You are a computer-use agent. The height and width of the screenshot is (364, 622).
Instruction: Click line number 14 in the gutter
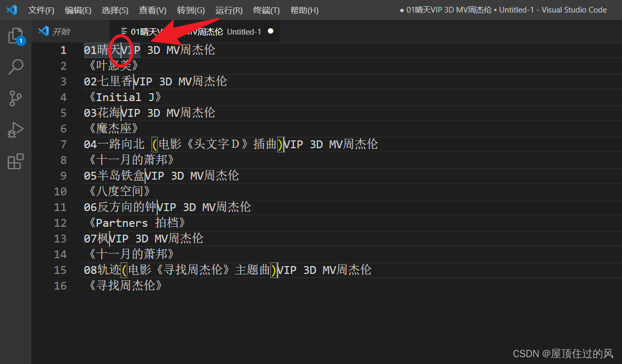60,254
